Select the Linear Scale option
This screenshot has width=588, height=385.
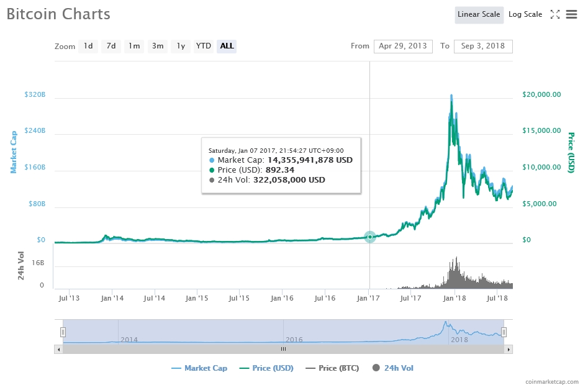pos(478,14)
